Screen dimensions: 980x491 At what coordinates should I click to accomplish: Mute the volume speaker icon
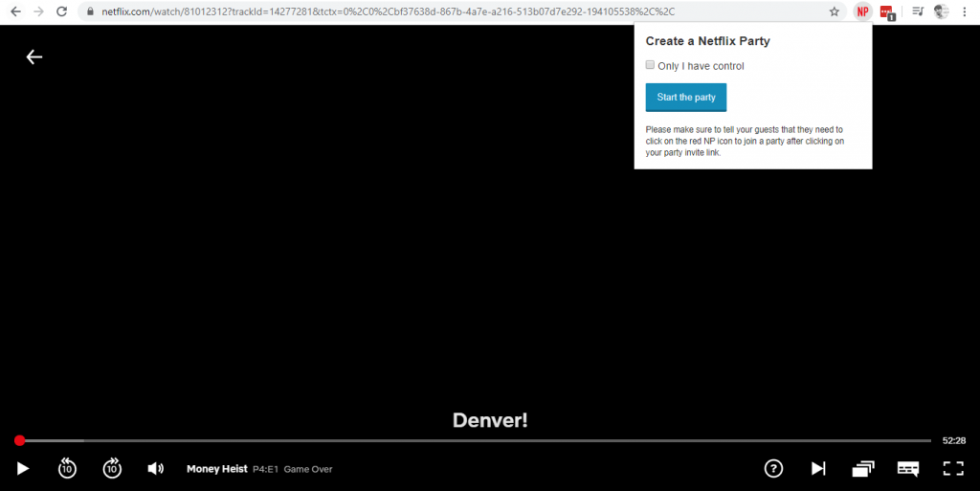pyautogui.click(x=156, y=469)
